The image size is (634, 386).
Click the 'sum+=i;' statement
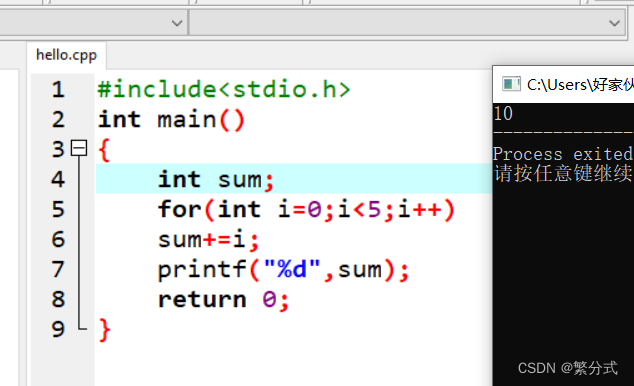(x=208, y=239)
